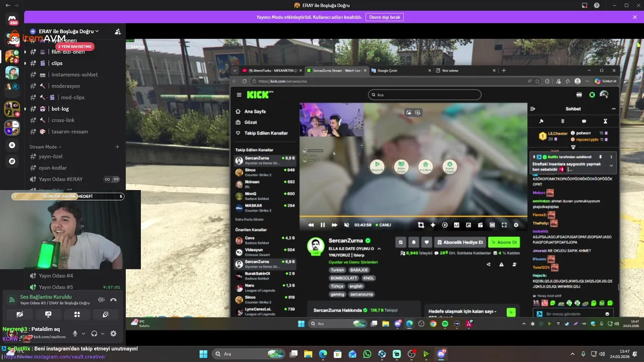Click Abonelik Hediye Et button

pyautogui.click(x=460, y=242)
